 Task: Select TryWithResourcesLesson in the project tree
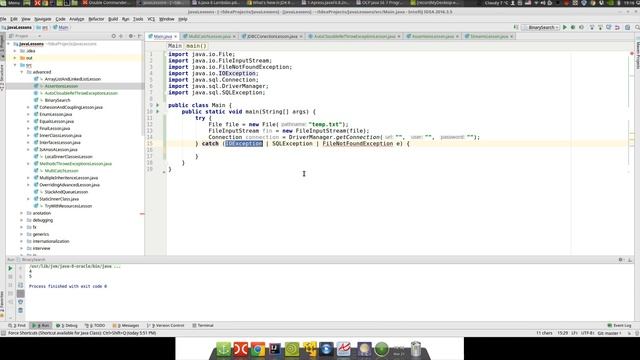[68, 206]
